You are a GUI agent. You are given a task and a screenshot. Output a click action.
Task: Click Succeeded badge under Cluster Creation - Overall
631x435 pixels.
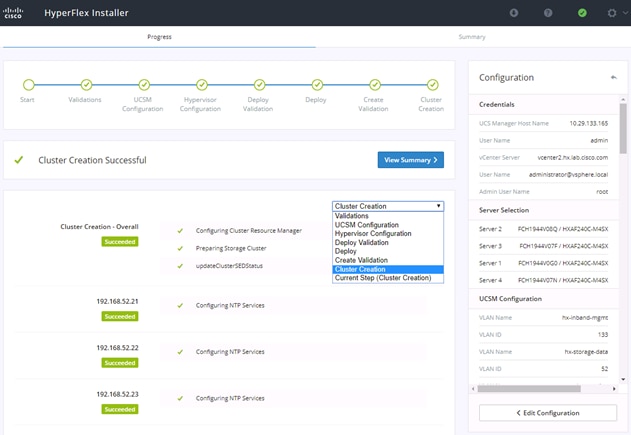(120, 242)
